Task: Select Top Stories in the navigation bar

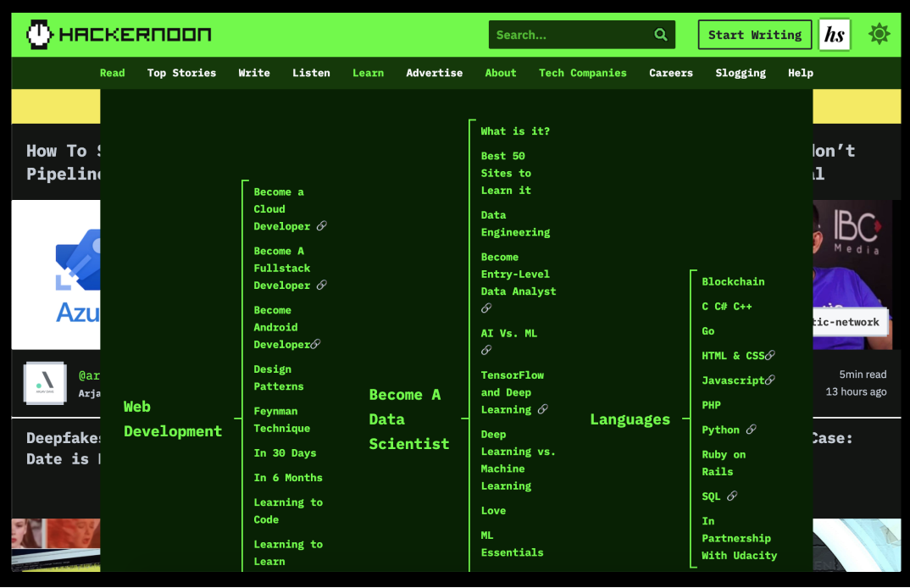Action: 181,73
